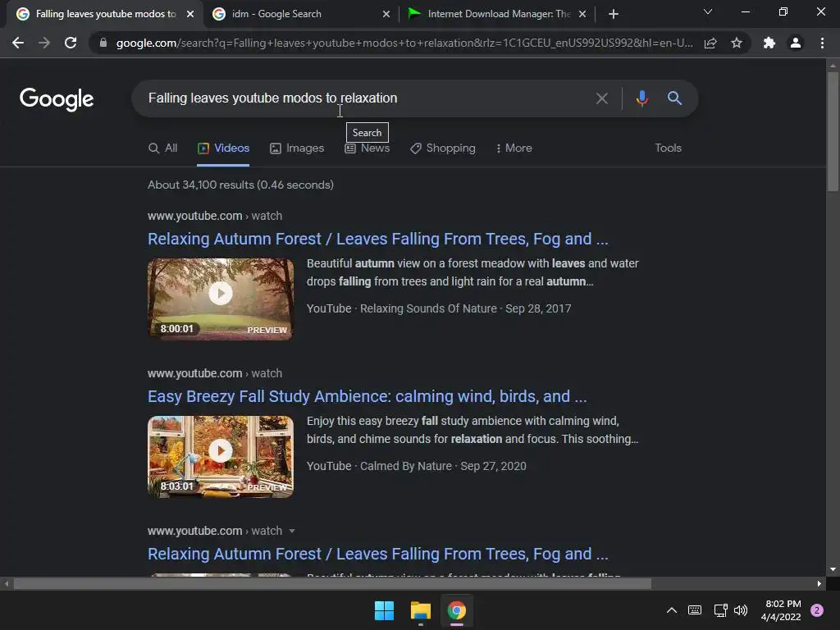Viewport: 840px width, 630px height.
Task: Open network status in system tray
Action: point(720,610)
